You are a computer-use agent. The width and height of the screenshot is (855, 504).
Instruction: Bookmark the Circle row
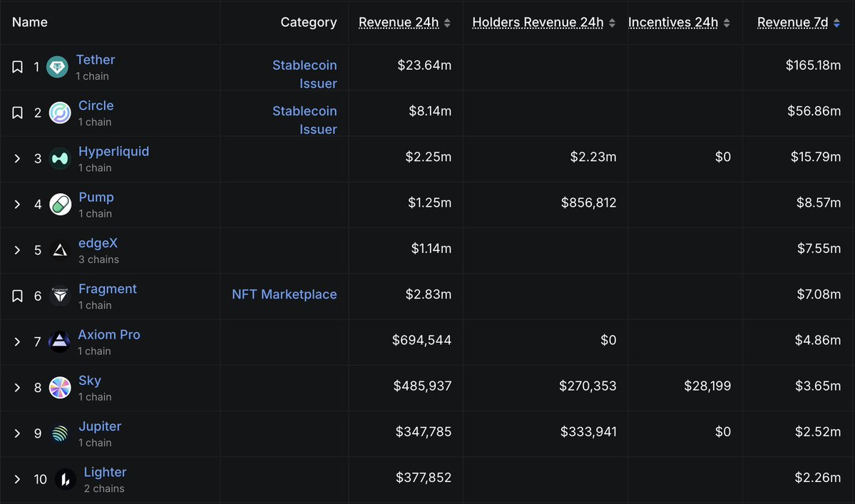(17, 113)
